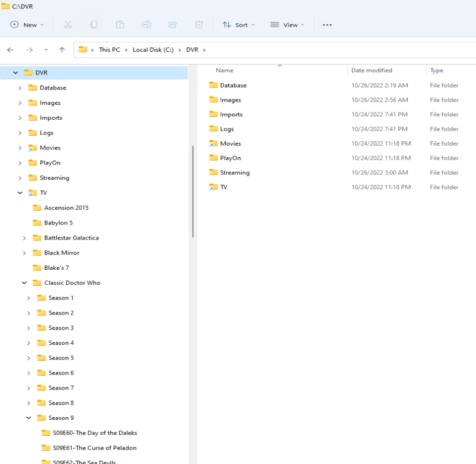Click the Copy icon in toolbar

click(94, 25)
